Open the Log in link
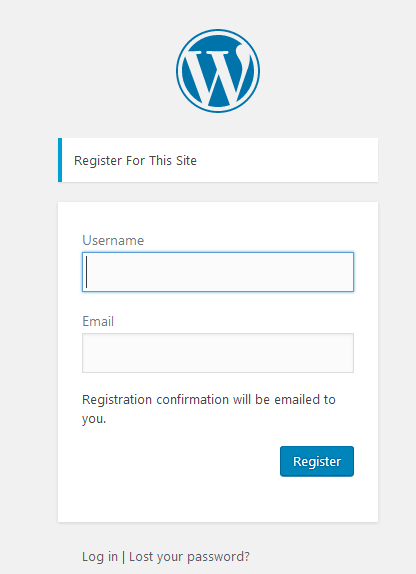 pos(100,557)
